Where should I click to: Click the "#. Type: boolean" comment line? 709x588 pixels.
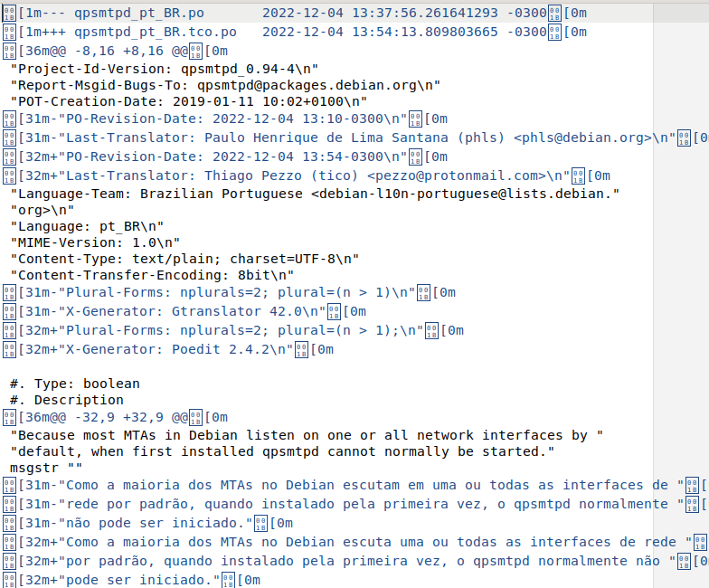(x=75, y=384)
